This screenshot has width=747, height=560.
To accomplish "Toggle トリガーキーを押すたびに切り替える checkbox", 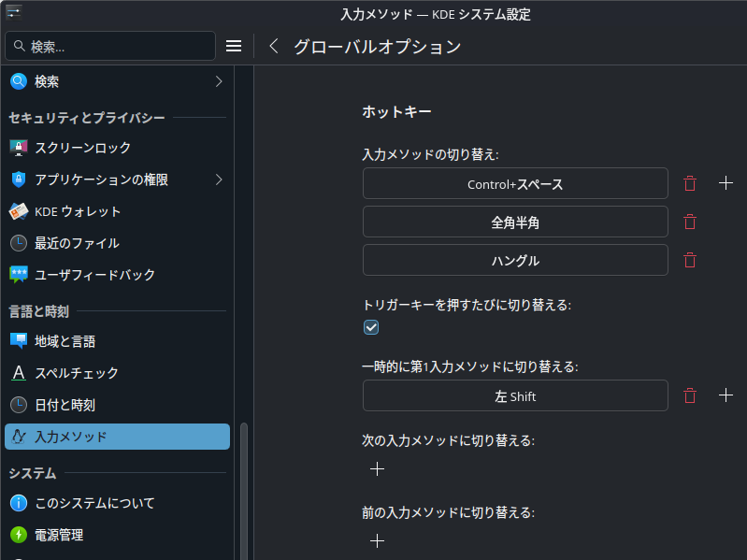I will coord(371,327).
